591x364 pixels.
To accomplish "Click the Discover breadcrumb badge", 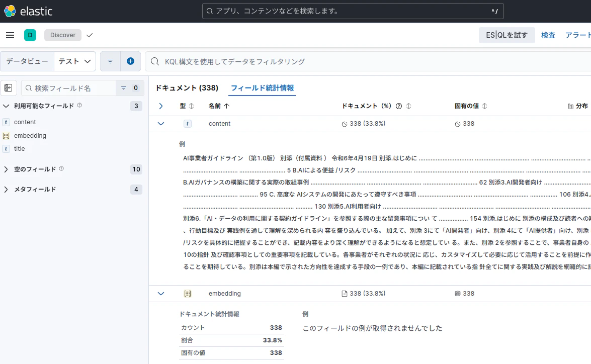I will coord(62,35).
